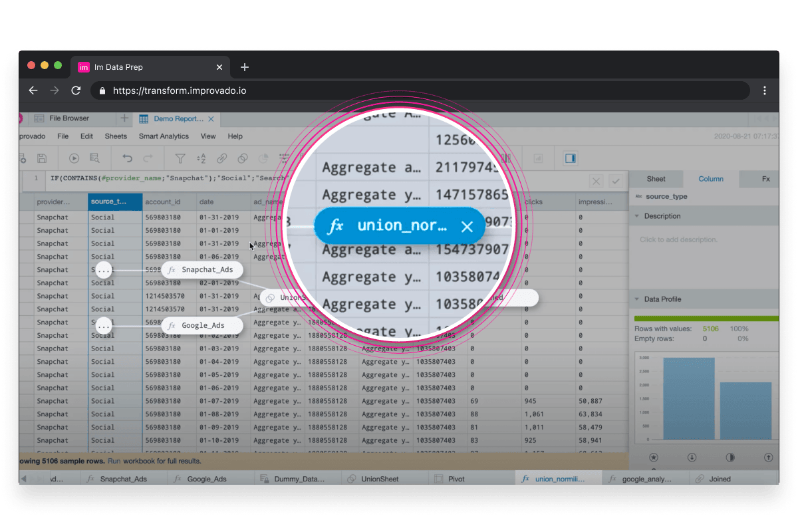Click the Union circles icon
Image resolution: width=798 pixels, height=532 pixels.
point(243,158)
